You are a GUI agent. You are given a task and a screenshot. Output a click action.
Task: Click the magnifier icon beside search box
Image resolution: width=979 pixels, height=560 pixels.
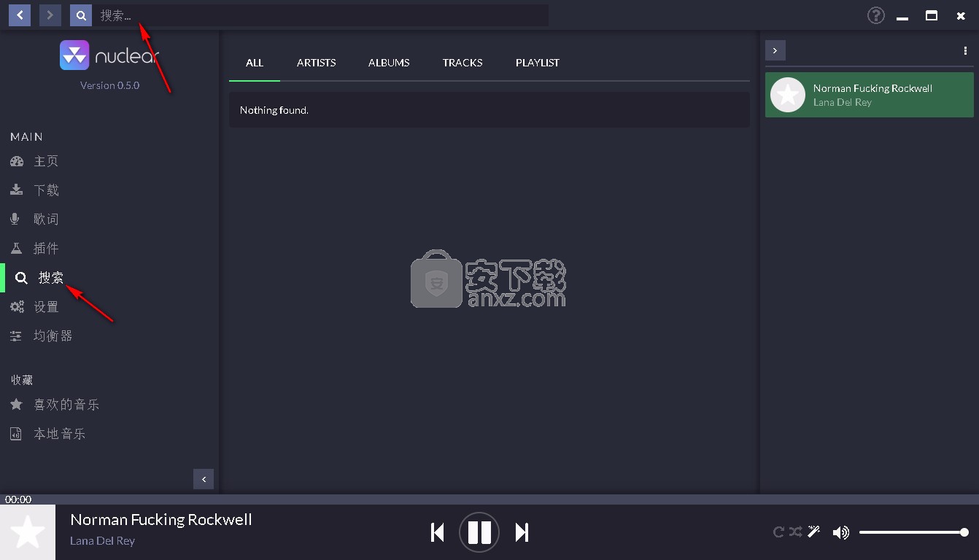pos(81,15)
